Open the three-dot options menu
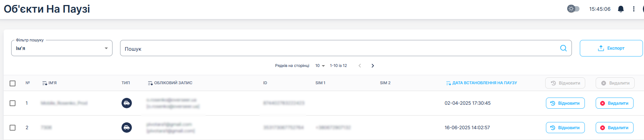Image resolution: width=644 pixels, height=140 pixels. (634, 9)
